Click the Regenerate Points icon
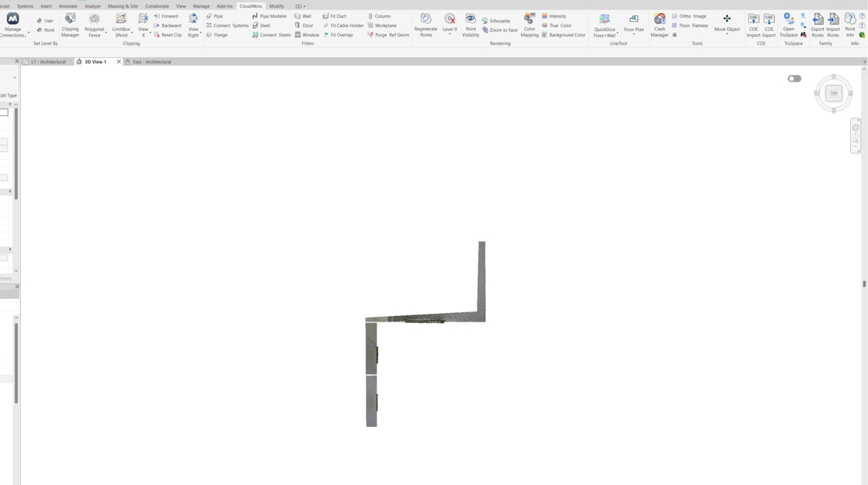The height and width of the screenshot is (485, 868). (x=425, y=24)
